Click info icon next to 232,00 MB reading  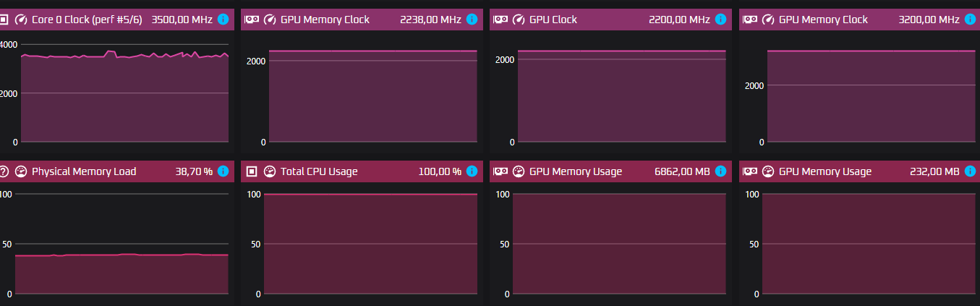click(969, 171)
